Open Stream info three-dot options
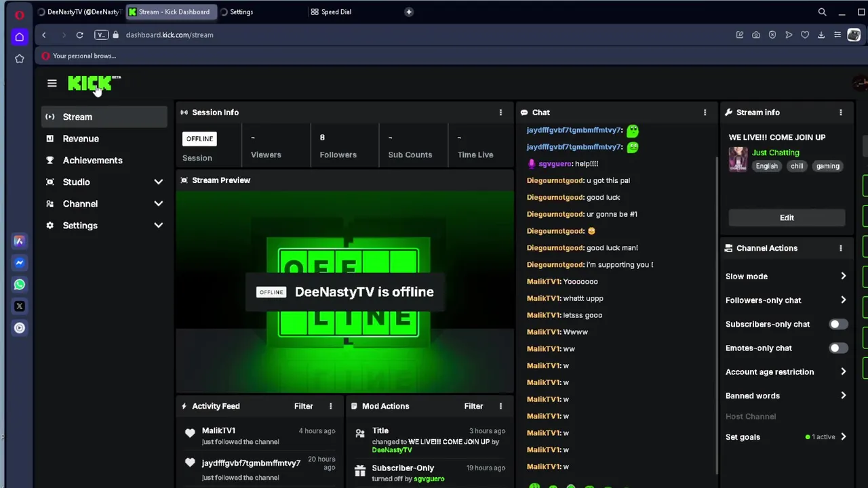This screenshot has height=488, width=868. pyautogui.click(x=841, y=113)
